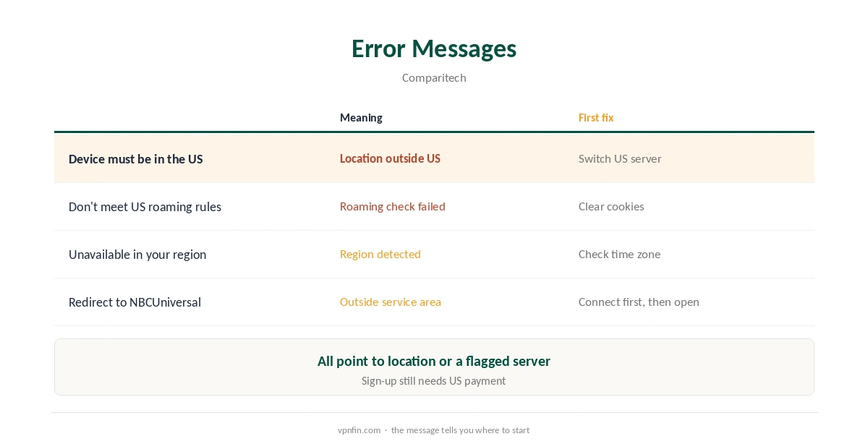Click the 'Meaning' column header
The height and width of the screenshot is (444, 868).
(361, 118)
